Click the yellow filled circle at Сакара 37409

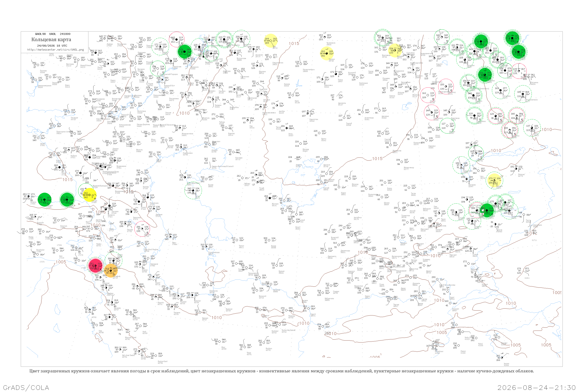(89, 195)
